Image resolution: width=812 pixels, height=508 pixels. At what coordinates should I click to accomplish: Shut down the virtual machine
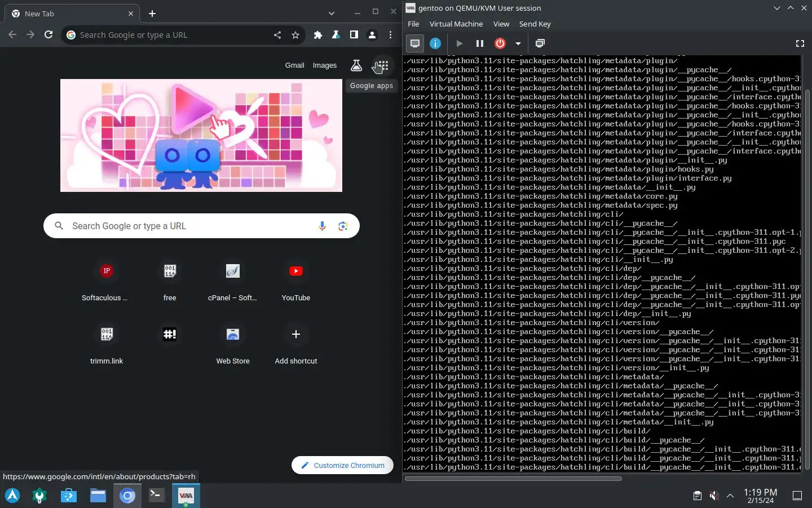(500, 43)
